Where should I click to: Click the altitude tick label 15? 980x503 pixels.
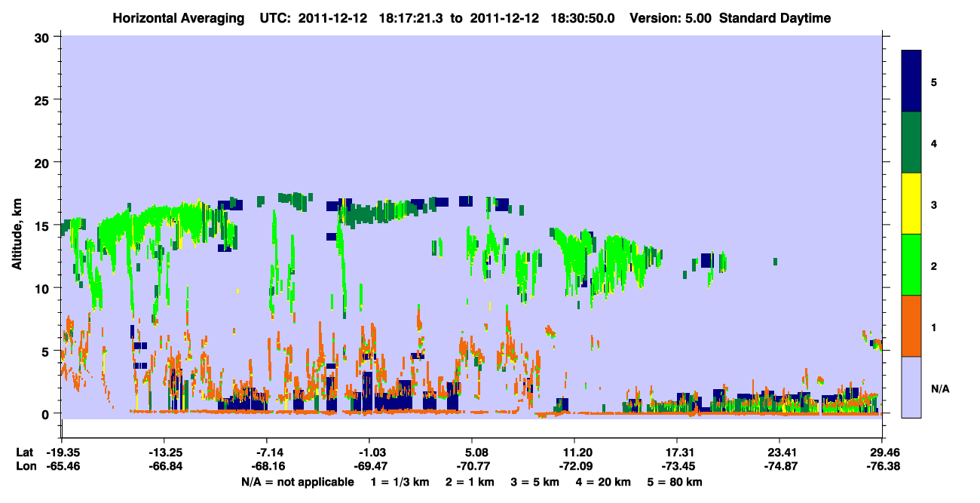tap(44, 225)
